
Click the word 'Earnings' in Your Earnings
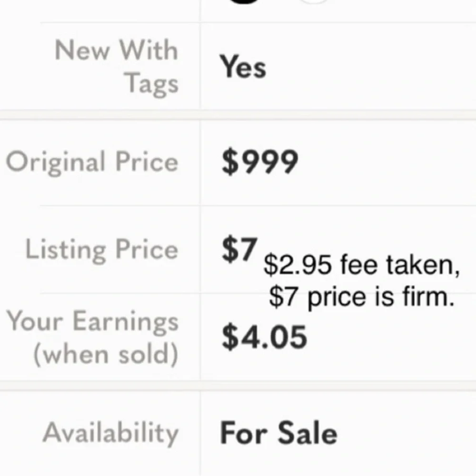[x=125, y=322]
